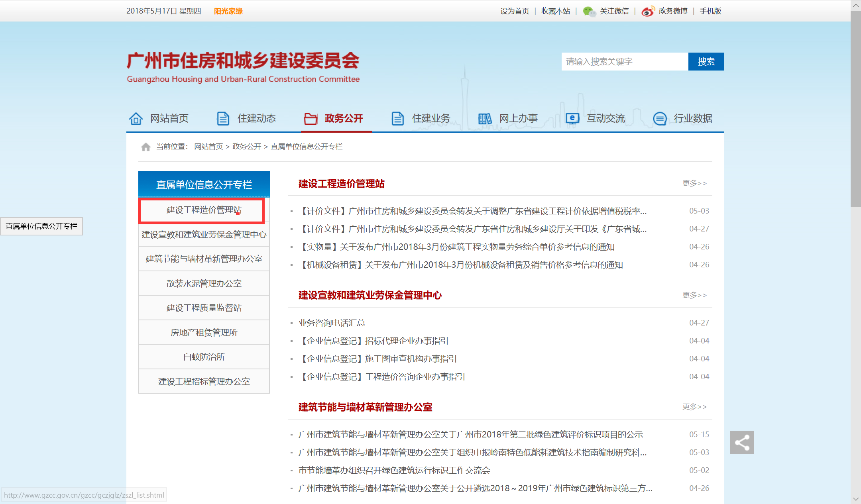The height and width of the screenshot is (504, 861).
Task: Click the blue 搜索 button
Action: point(706,61)
